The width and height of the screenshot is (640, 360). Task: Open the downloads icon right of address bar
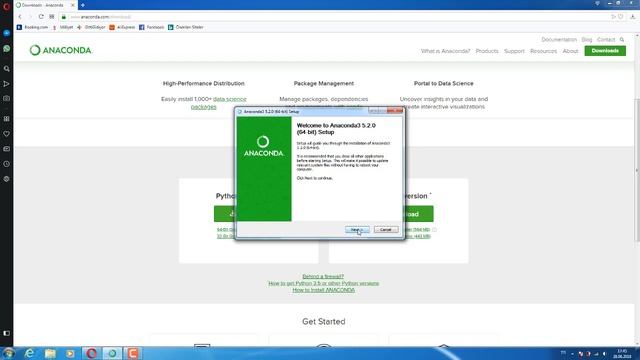pyautogui.click(x=633, y=17)
